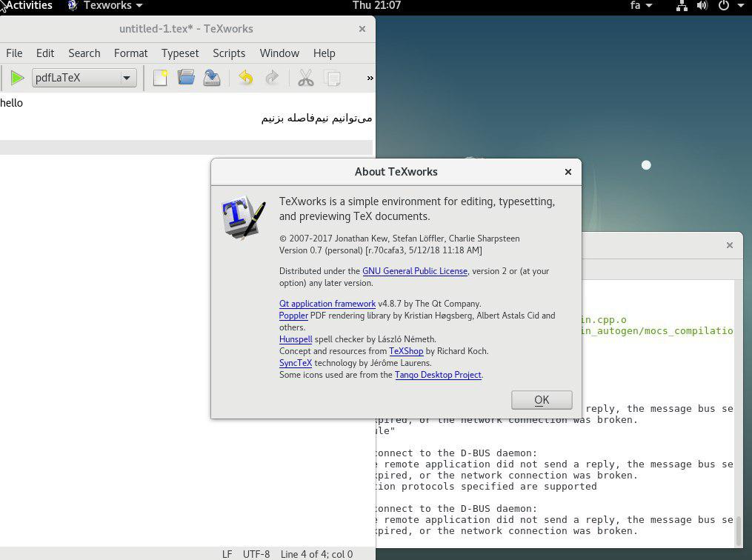
Task: Click the network status icon
Action: 682,6
